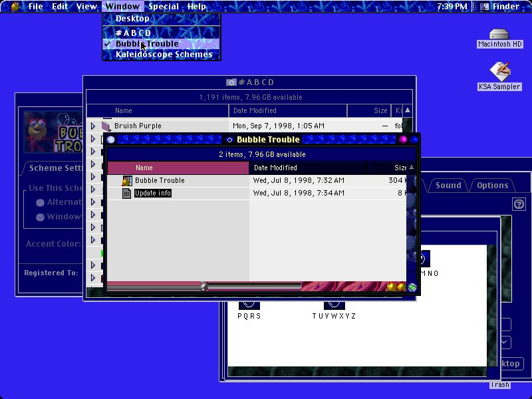Sort by Name in the # A B C D window

tap(158, 110)
